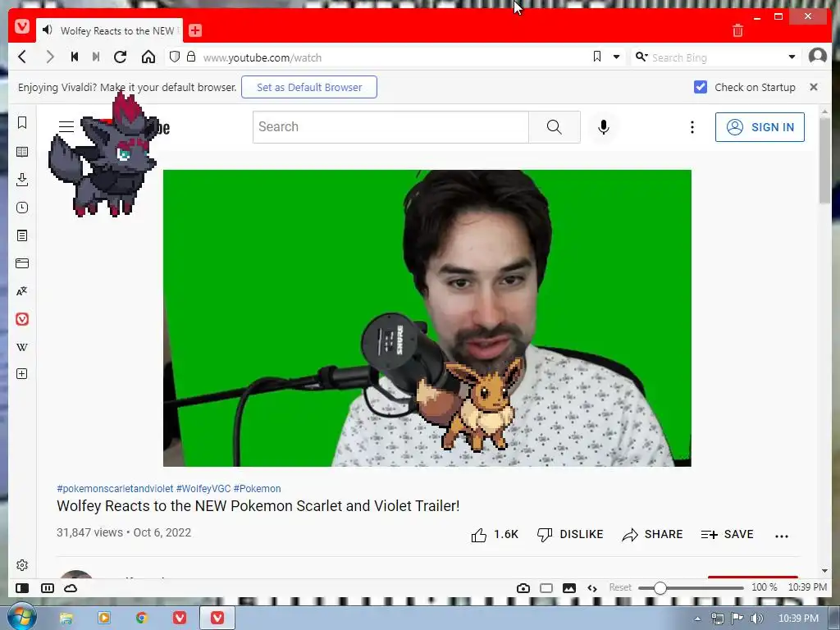Go back to the previous page
This screenshot has height=630, width=840.
(22, 57)
